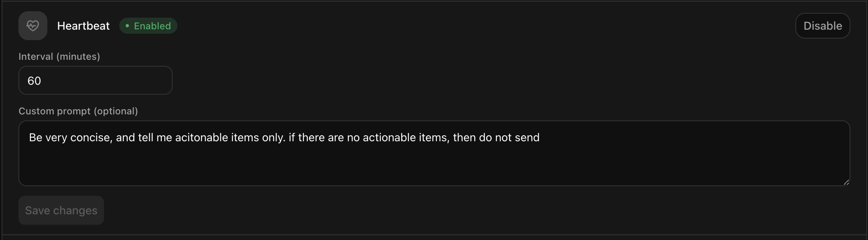
Task: Place cursor after the 60 value
Action: point(42,81)
